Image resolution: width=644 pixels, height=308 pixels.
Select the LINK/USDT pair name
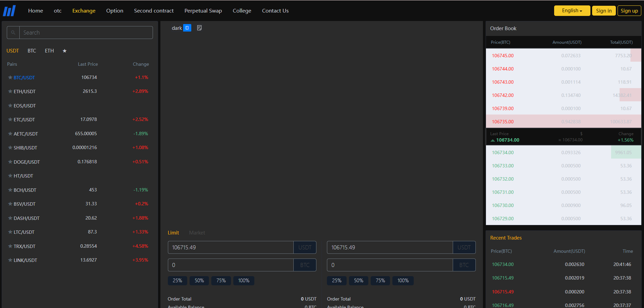25,260
